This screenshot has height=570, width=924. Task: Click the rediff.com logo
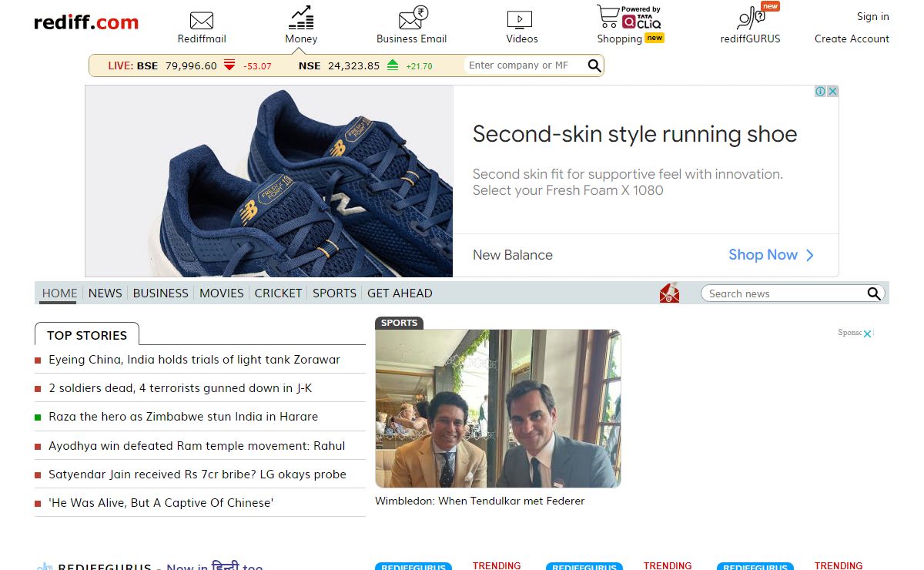86,22
